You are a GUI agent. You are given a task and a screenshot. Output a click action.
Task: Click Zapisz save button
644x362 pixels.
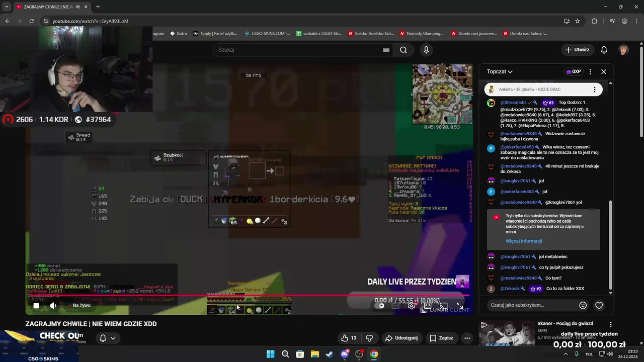point(441,338)
